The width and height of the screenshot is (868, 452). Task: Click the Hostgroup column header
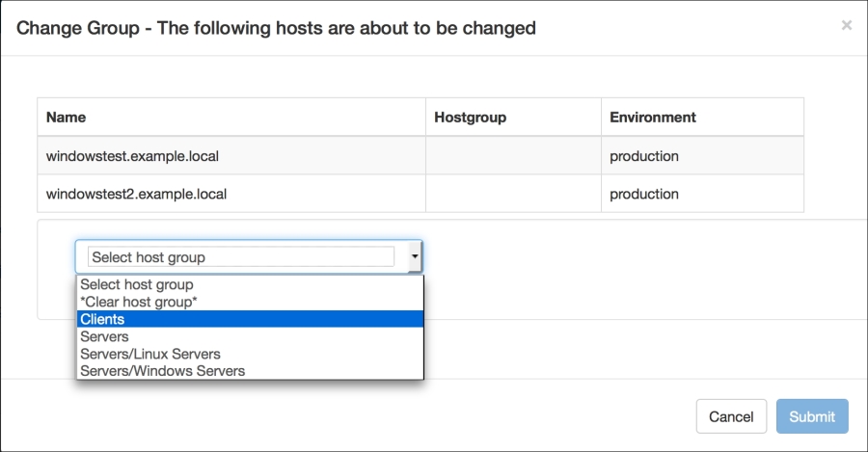click(x=470, y=118)
